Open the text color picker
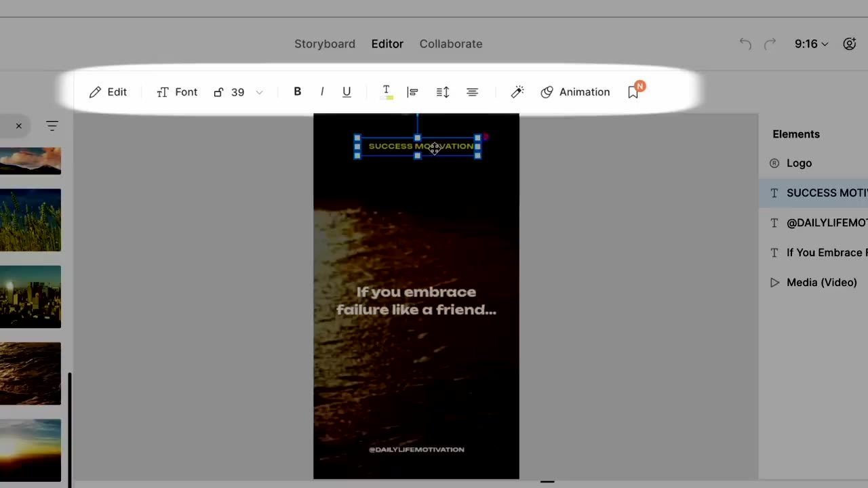The image size is (868, 488). click(x=387, y=92)
